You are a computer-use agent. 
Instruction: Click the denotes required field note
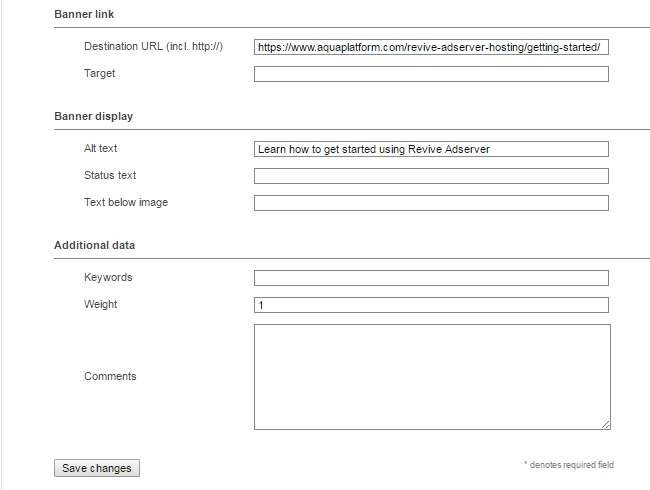569,465
